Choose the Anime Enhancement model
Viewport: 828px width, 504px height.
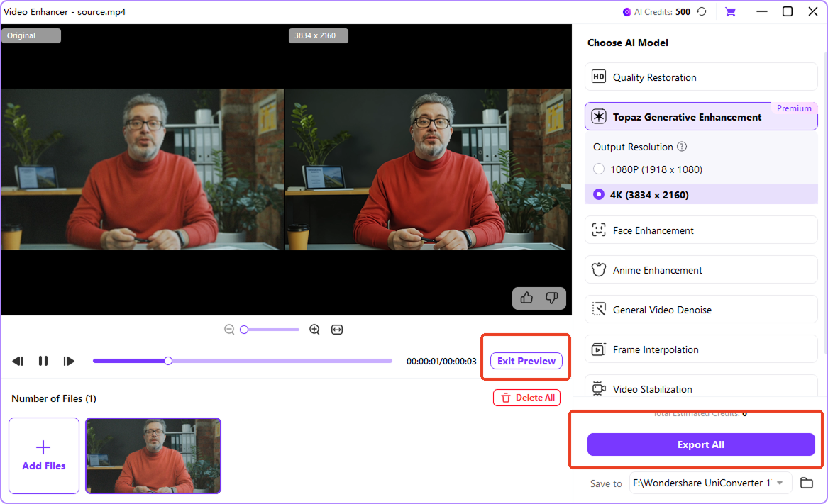tap(701, 269)
